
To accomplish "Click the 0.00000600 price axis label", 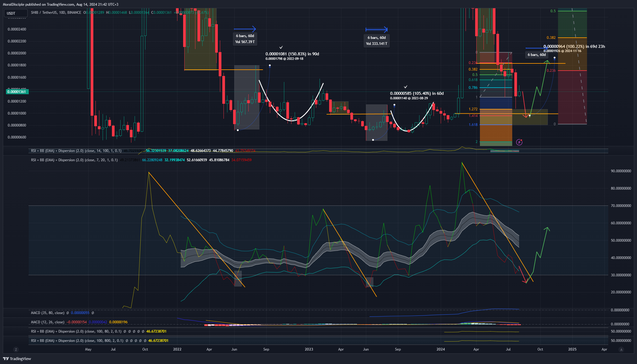I will pos(17,137).
